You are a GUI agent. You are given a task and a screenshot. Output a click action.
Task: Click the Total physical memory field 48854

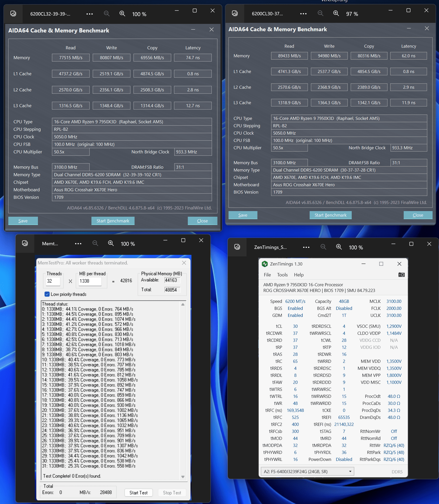[x=172, y=290]
